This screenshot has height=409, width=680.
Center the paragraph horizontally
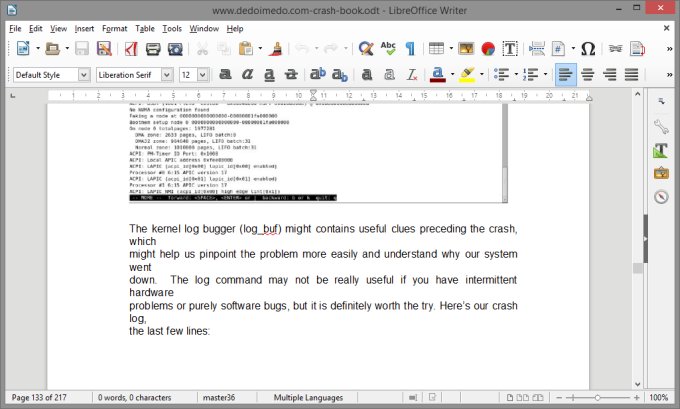tap(588, 75)
